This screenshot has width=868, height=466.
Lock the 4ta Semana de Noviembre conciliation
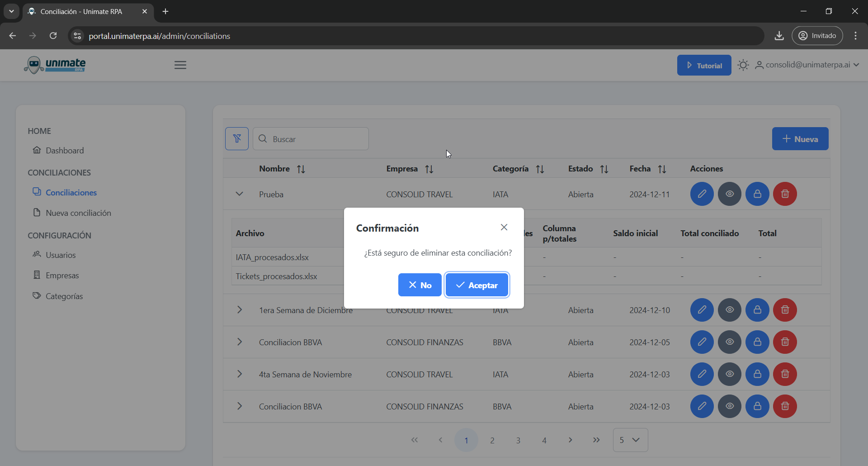(757, 374)
